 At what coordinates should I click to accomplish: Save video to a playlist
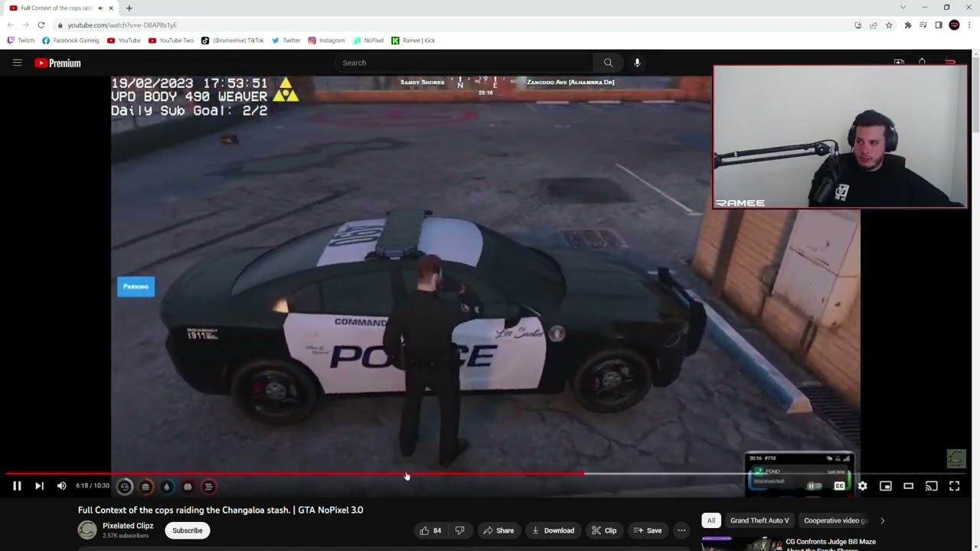tap(648, 530)
